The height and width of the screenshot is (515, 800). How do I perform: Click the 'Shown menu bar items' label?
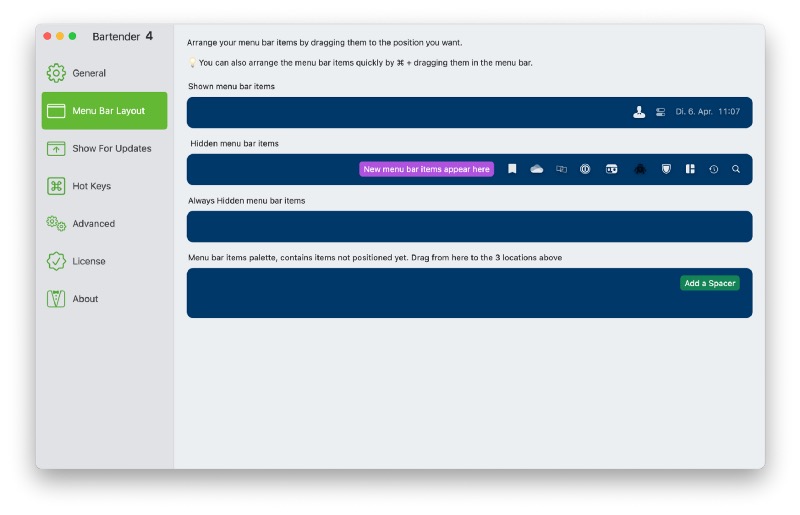pos(231,86)
